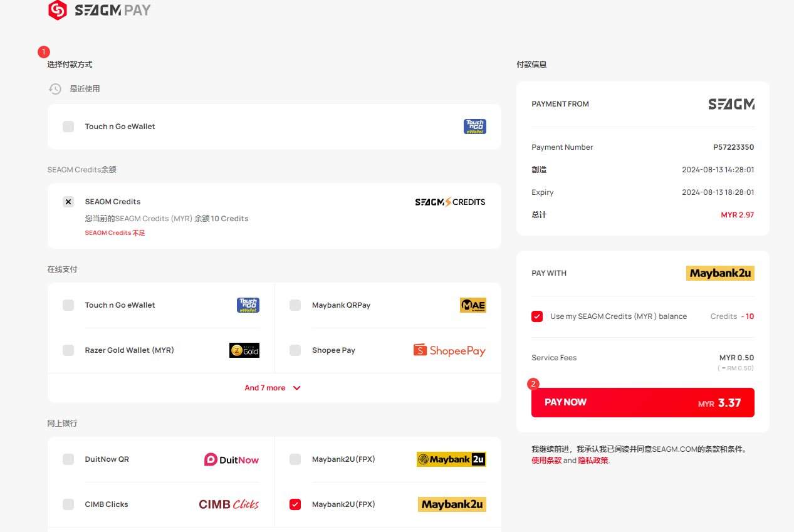
Task: Check the unchecked Maybank2U(FPX) option
Action: coord(295,459)
